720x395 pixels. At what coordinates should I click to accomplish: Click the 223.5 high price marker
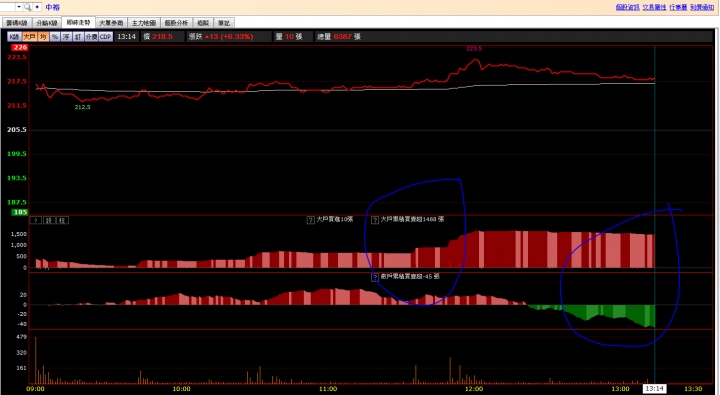(x=474, y=48)
